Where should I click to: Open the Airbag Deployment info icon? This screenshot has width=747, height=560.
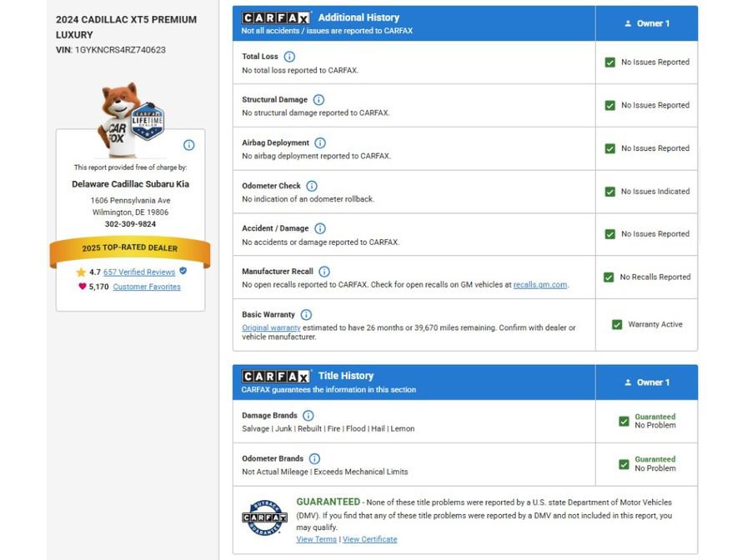320,142
